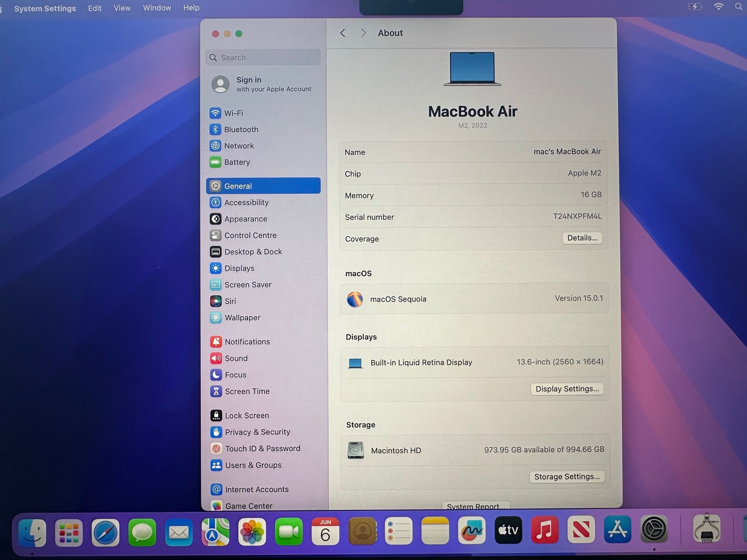Open Freeform from the Dock

coord(472,531)
